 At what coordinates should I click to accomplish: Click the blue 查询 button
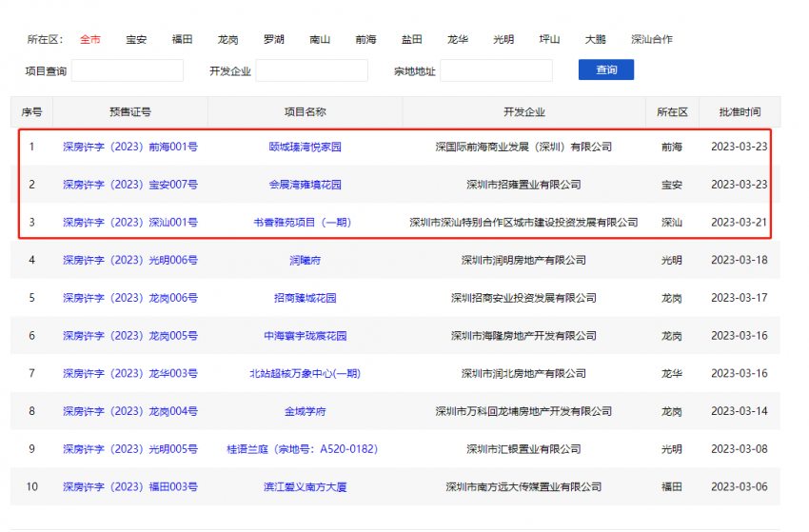[606, 69]
